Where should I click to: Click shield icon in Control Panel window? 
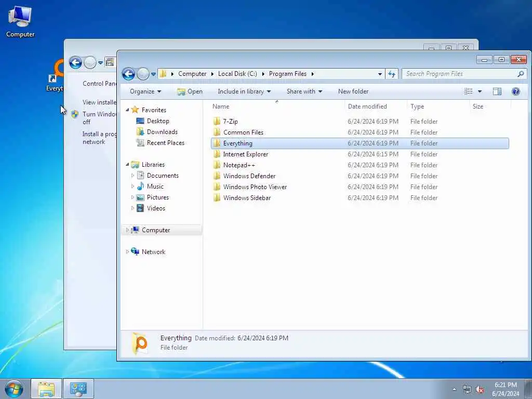75,114
